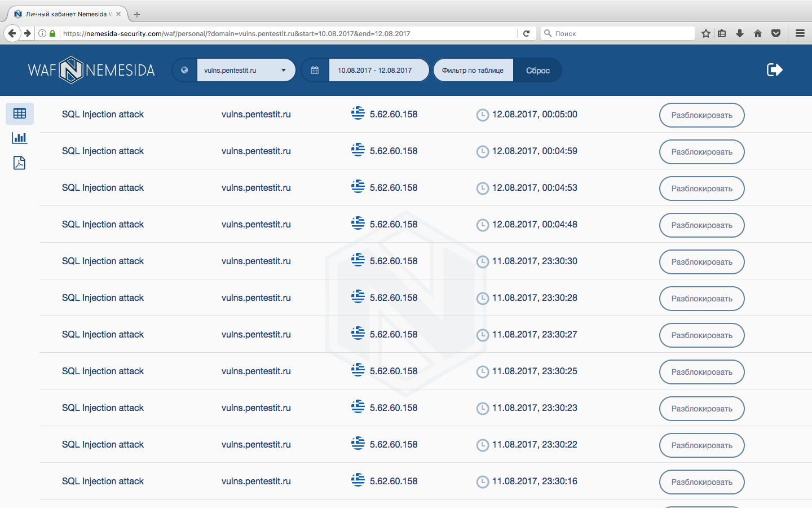Click vulns.pentestit.ru in the 23:30:16 row
Screen dimensions: 812x508
coord(256,481)
